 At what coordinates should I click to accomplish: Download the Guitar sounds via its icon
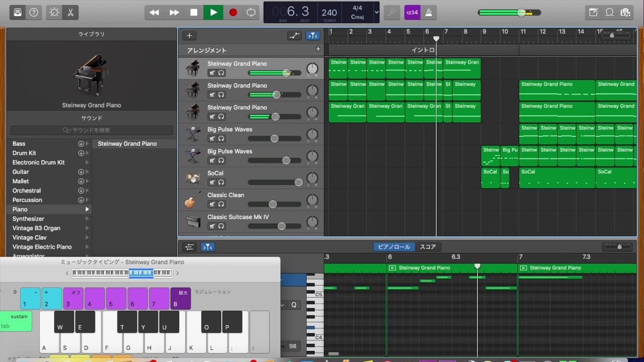(x=81, y=172)
